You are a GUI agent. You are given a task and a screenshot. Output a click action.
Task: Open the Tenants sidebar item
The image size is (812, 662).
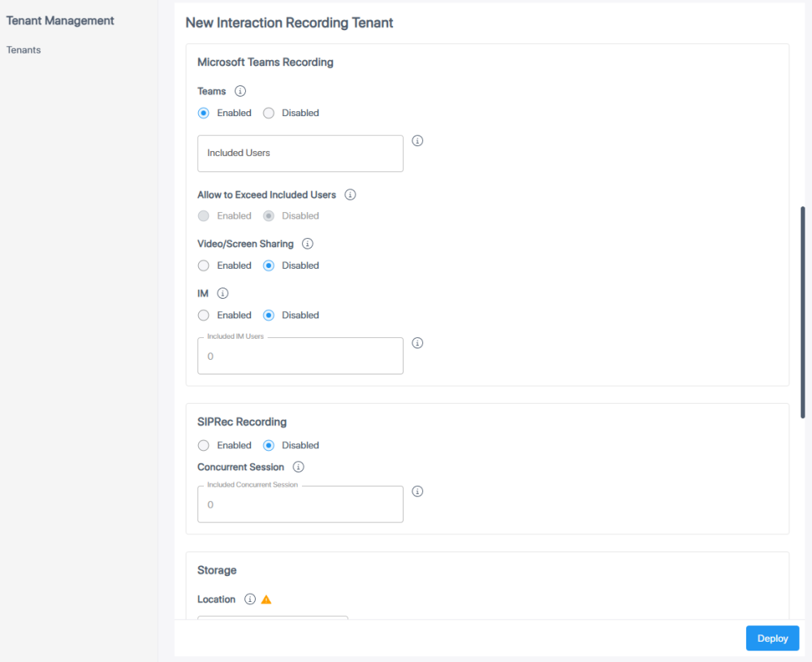pyautogui.click(x=24, y=50)
